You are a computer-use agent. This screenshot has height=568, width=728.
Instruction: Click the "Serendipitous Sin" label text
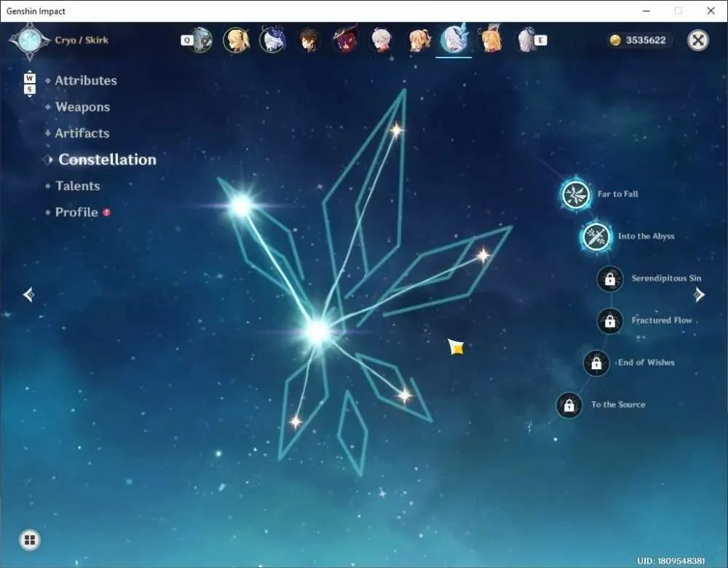coord(666,278)
